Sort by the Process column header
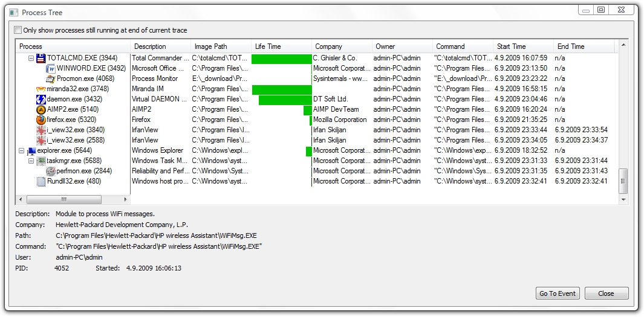 [73, 46]
